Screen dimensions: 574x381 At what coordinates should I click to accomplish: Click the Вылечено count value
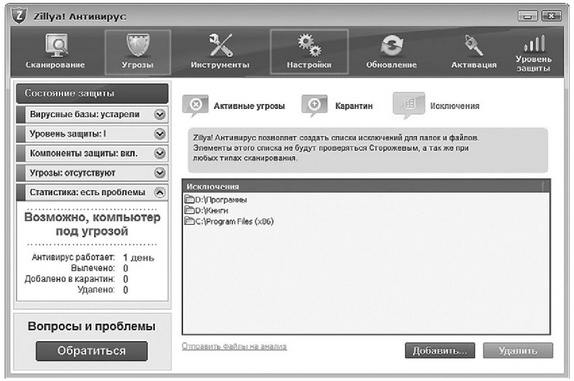coord(126,268)
